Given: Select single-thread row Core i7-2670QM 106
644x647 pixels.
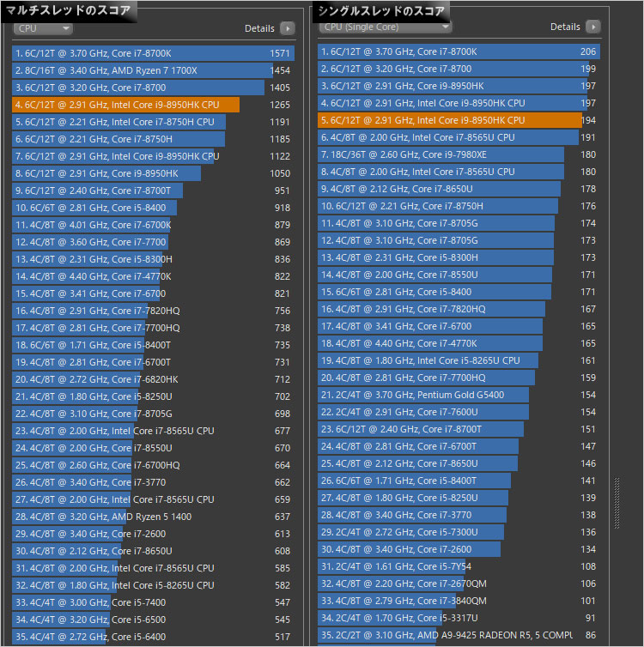Looking at the screenshot, I should pyautogui.click(x=459, y=584).
